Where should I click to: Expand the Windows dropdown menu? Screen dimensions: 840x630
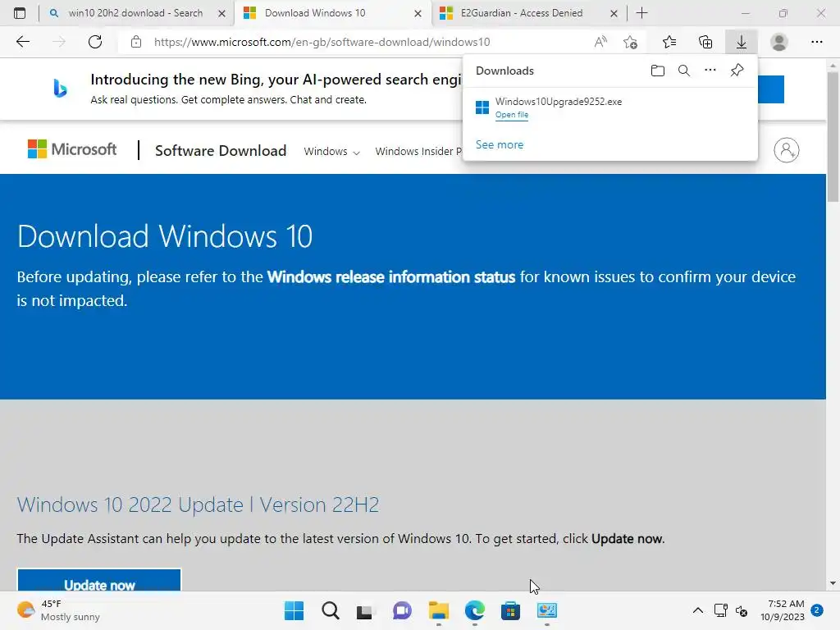[x=331, y=152]
